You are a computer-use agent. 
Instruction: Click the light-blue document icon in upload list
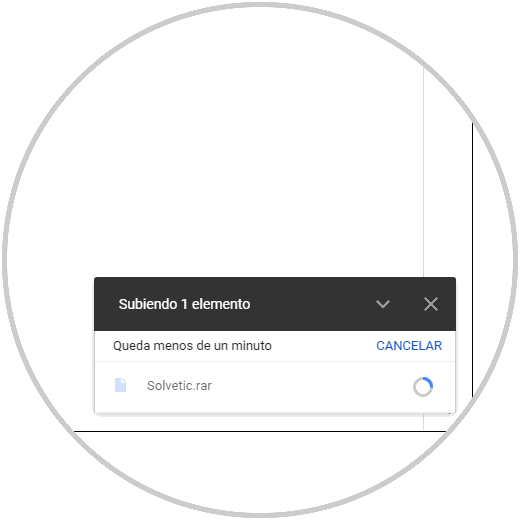(120, 385)
